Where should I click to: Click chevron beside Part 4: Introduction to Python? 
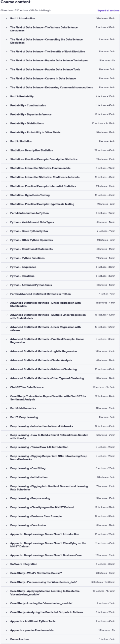click(7, 213)
